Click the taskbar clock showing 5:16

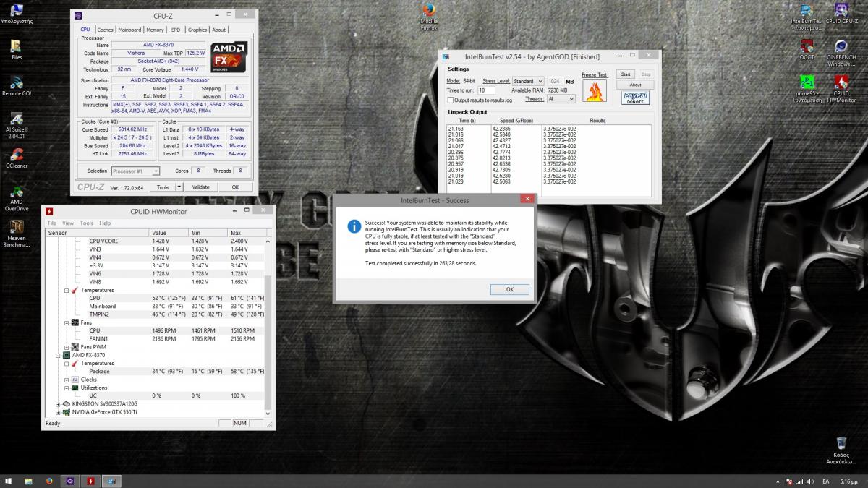(x=848, y=481)
